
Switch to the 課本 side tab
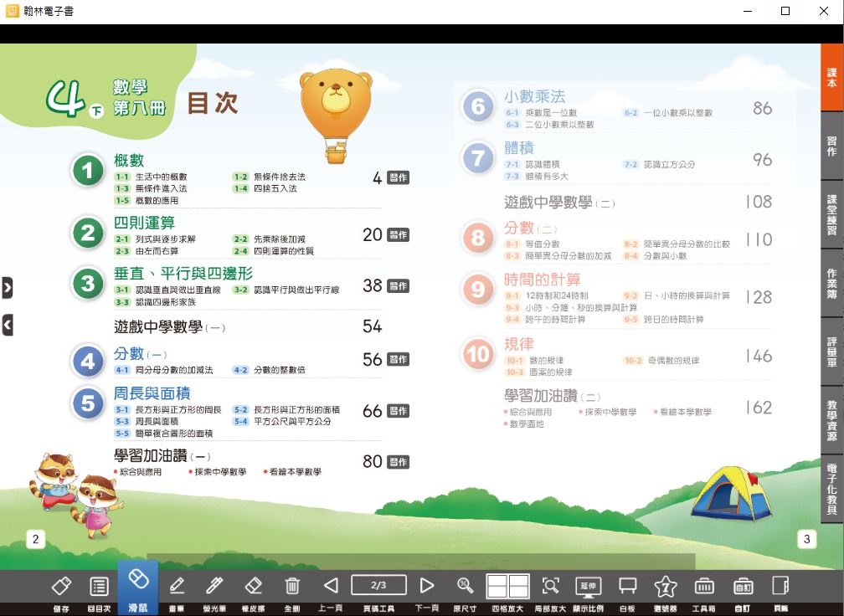[832, 78]
